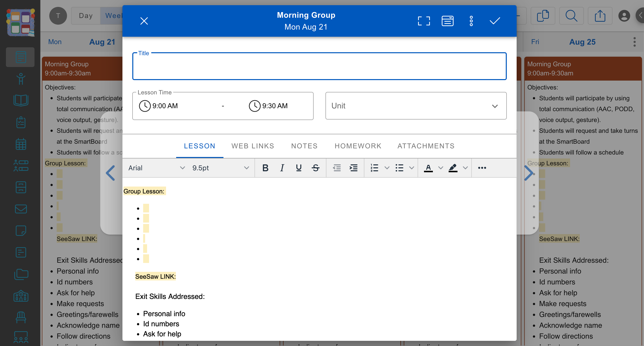Open highlight color picker arrow
Viewport: 644px width, 346px height.
465,168
